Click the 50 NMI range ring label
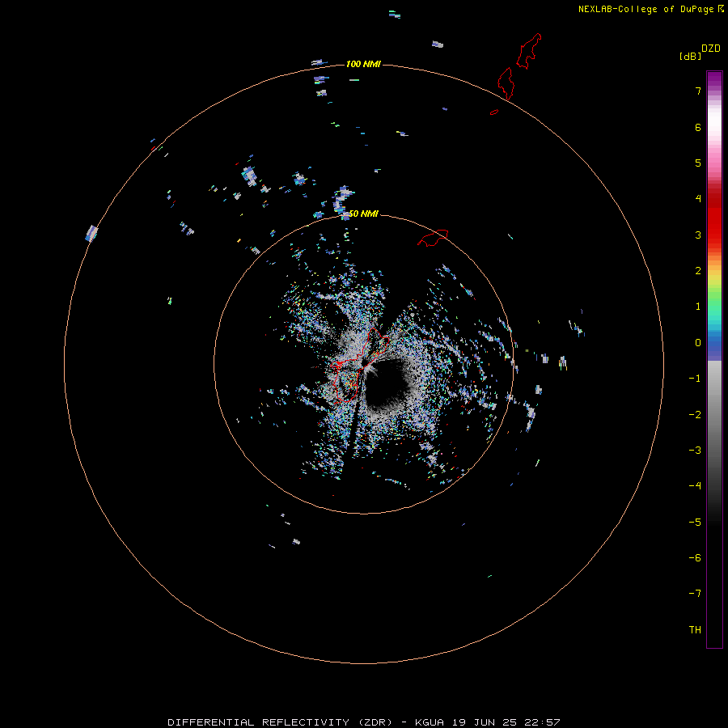This screenshot has width=728, height=728. coord(363,214)
